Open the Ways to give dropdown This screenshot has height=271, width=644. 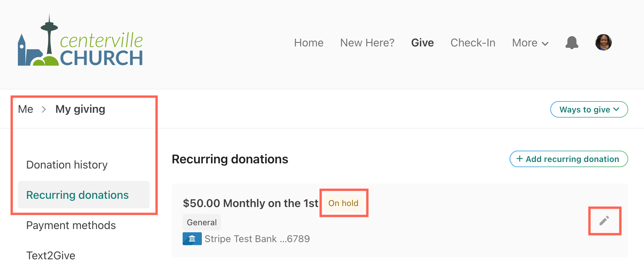589,109
